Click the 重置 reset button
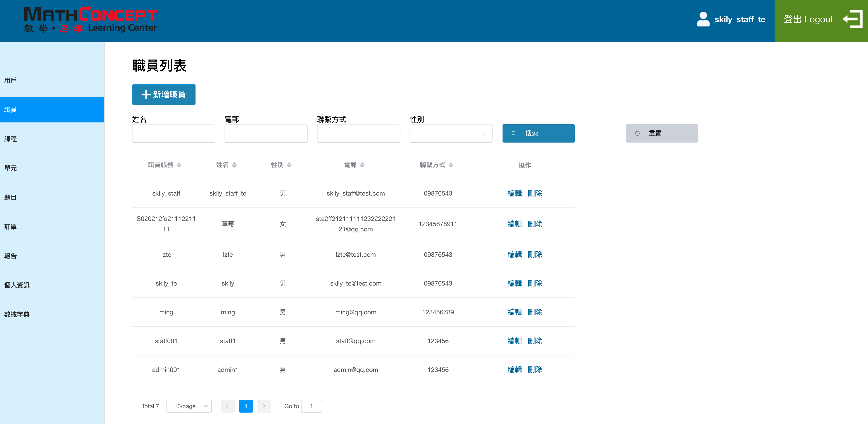Viewport: 868px width, 424px height. (x=662, y=133)
